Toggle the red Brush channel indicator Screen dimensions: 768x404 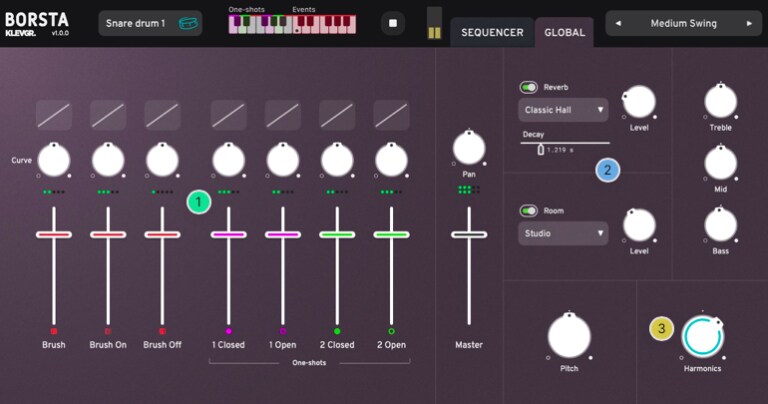(54, 332)
